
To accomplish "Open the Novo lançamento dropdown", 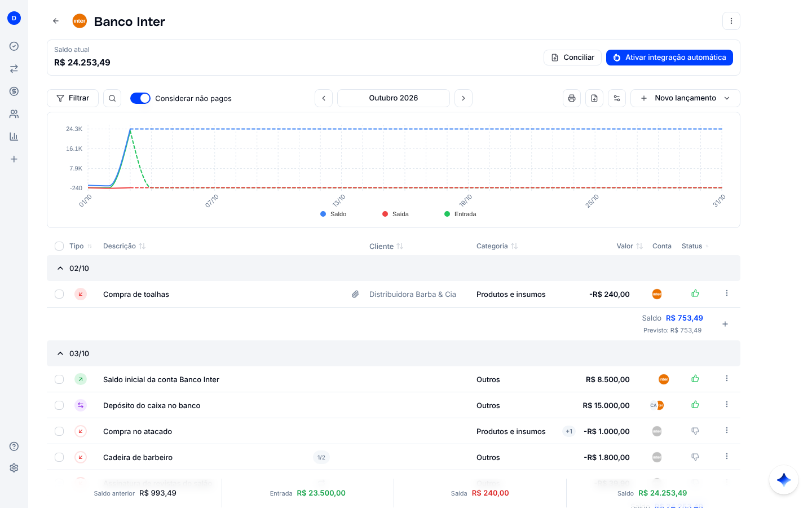I will point(685,98).
